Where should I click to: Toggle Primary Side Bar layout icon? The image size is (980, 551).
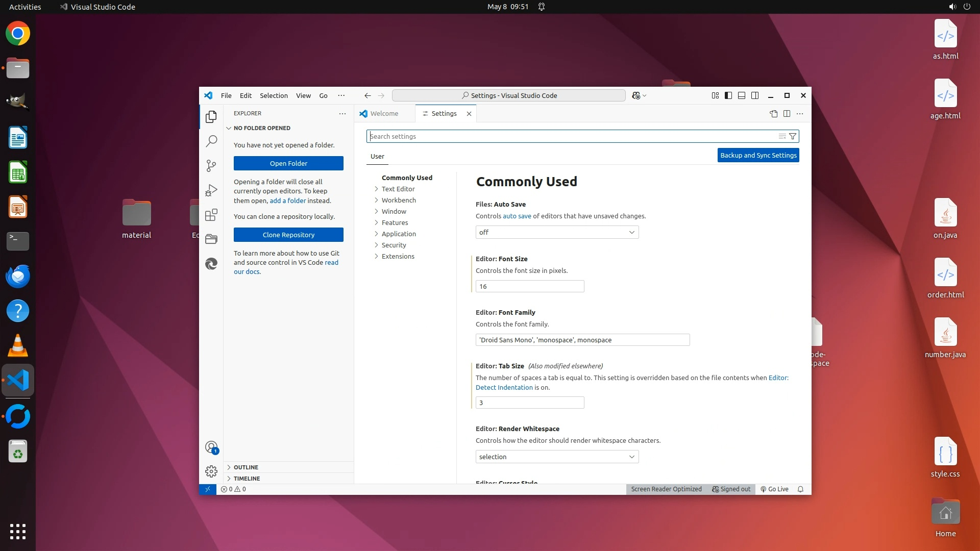728,95
